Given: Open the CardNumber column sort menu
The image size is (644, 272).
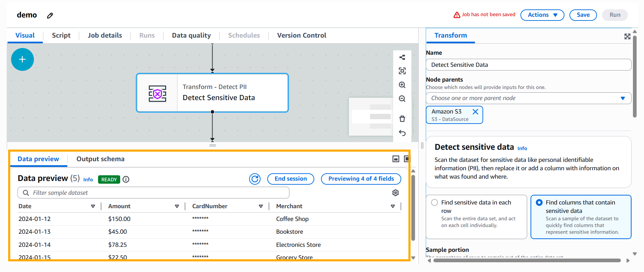Looking at the screenshot, I should [x=261, y=206].
